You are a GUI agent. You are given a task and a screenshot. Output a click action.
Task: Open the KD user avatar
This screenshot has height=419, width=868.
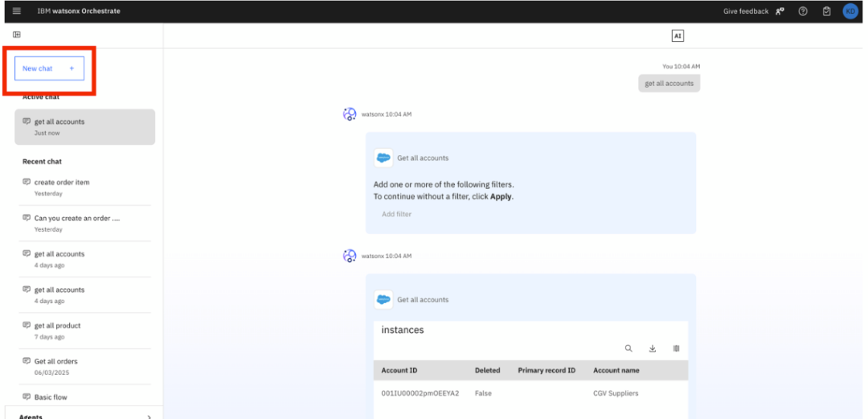(x=850, y=11)
